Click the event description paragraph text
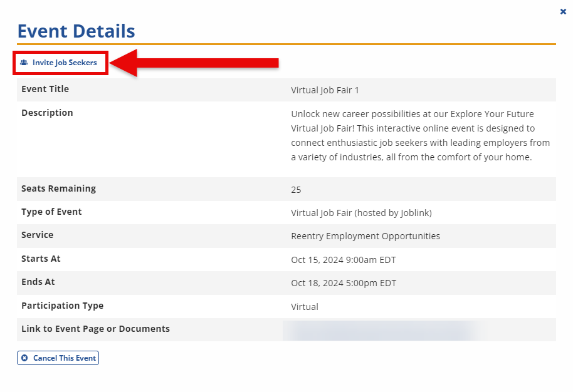This screenshot has width=573, height=392. [x=420, y=135]
